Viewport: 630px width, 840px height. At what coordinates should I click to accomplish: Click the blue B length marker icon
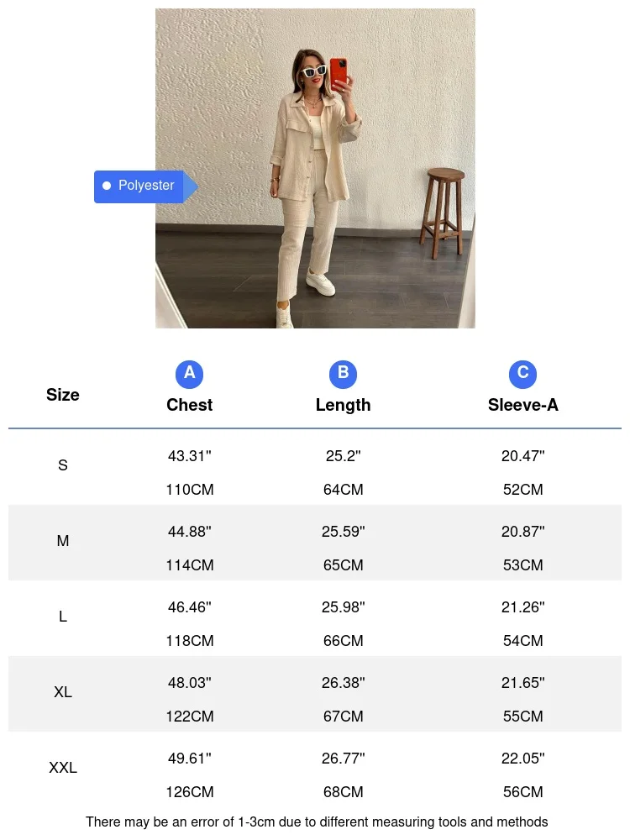(x=343, y=373)
